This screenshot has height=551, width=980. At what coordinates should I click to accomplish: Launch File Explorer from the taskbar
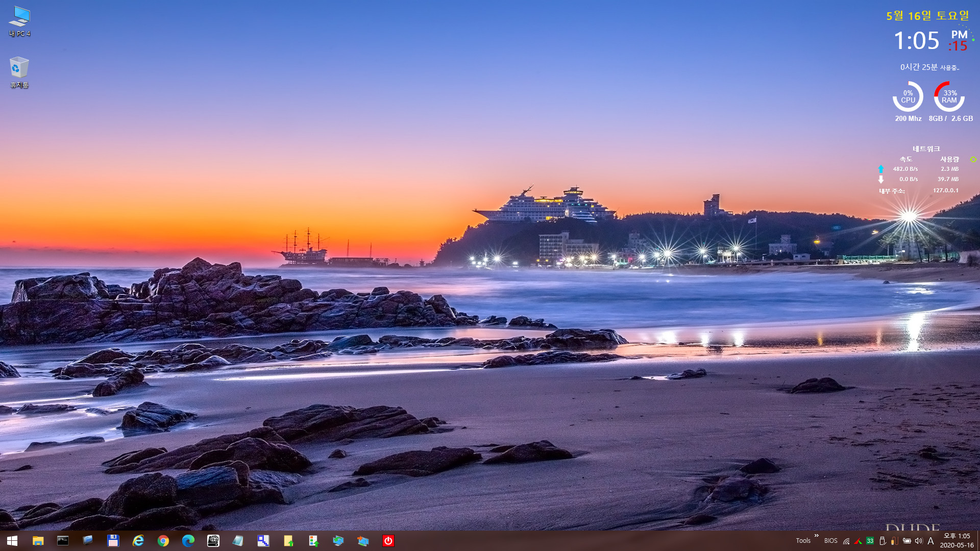pos(38,541)
